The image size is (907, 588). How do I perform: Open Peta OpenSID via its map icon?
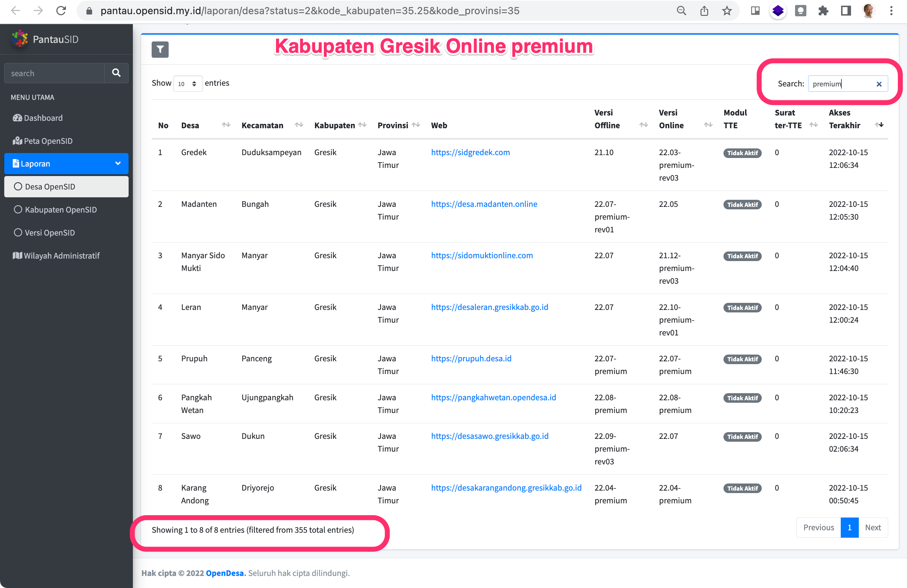pos(17,141)
